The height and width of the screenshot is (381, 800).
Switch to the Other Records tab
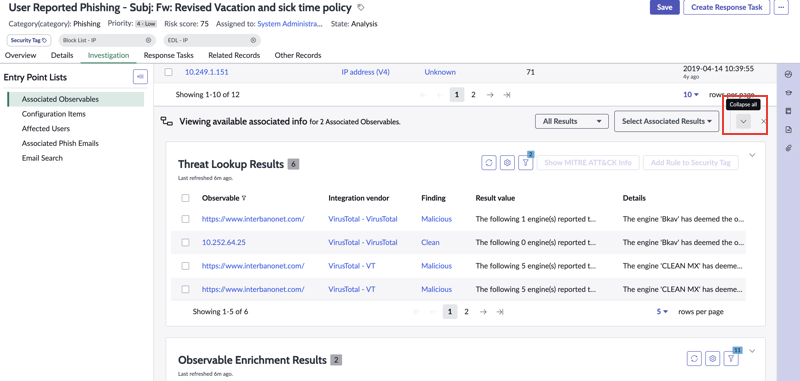tap(298, 55)
